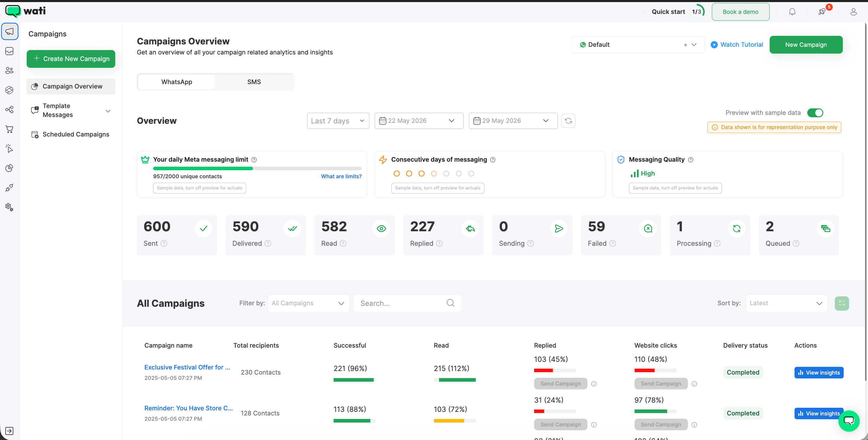Click the expand sidebar arrow icon at bottom

(x=9, y=431)
